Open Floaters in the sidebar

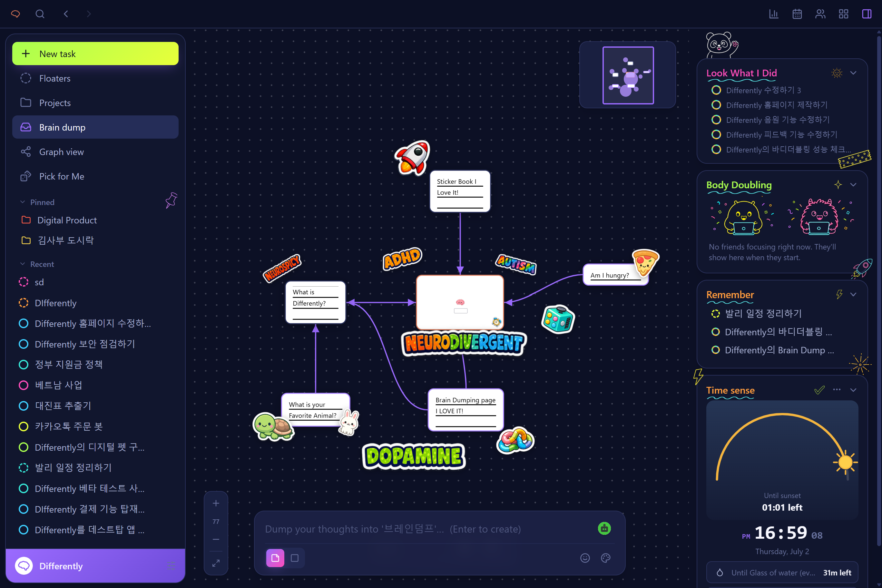point(95,78)
